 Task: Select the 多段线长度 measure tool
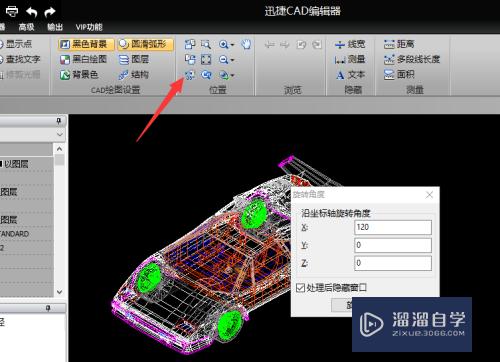point(412,59)
